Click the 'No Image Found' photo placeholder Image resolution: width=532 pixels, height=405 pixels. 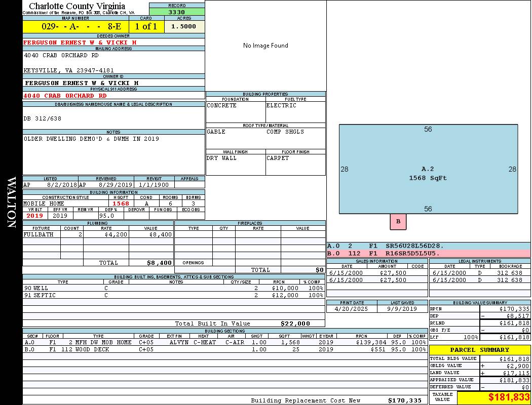[265, 46]
